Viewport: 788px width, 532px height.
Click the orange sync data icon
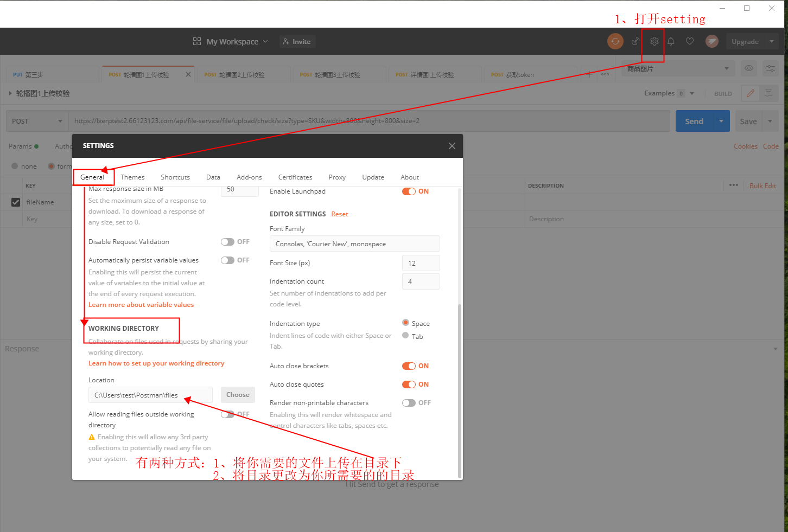615,41
